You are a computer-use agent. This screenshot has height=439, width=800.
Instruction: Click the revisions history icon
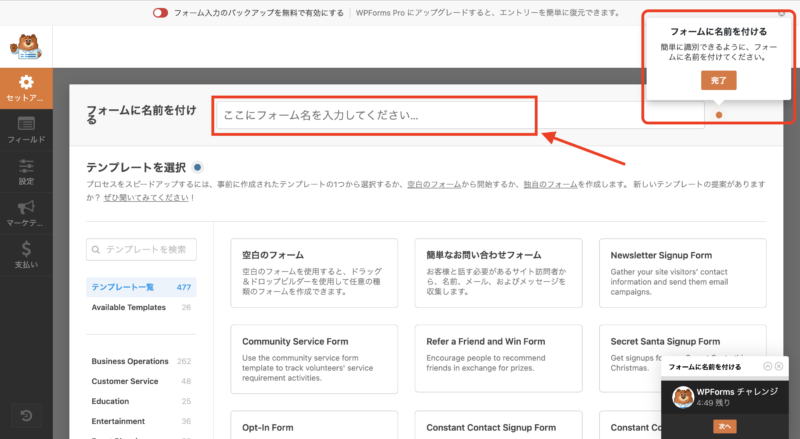26,416
